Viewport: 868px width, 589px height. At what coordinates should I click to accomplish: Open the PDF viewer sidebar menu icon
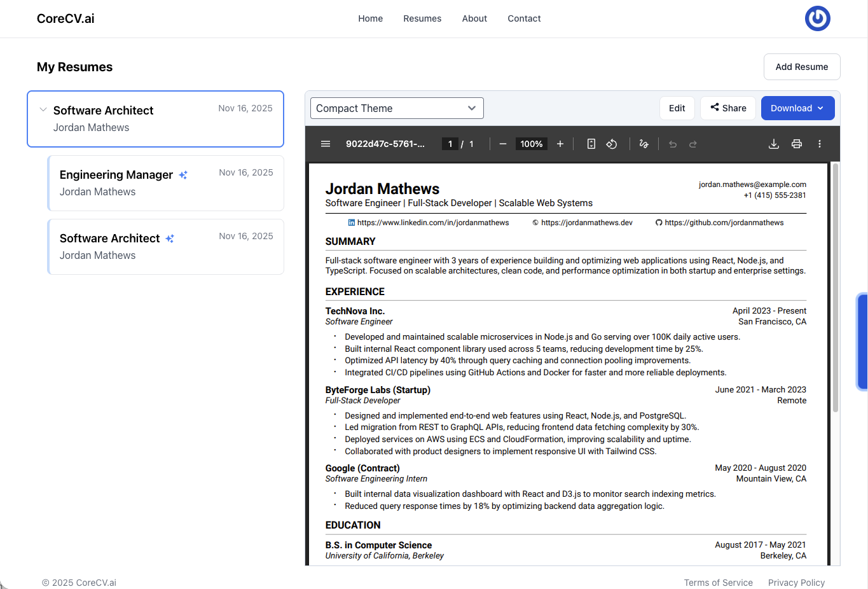[x=326, y=144]
